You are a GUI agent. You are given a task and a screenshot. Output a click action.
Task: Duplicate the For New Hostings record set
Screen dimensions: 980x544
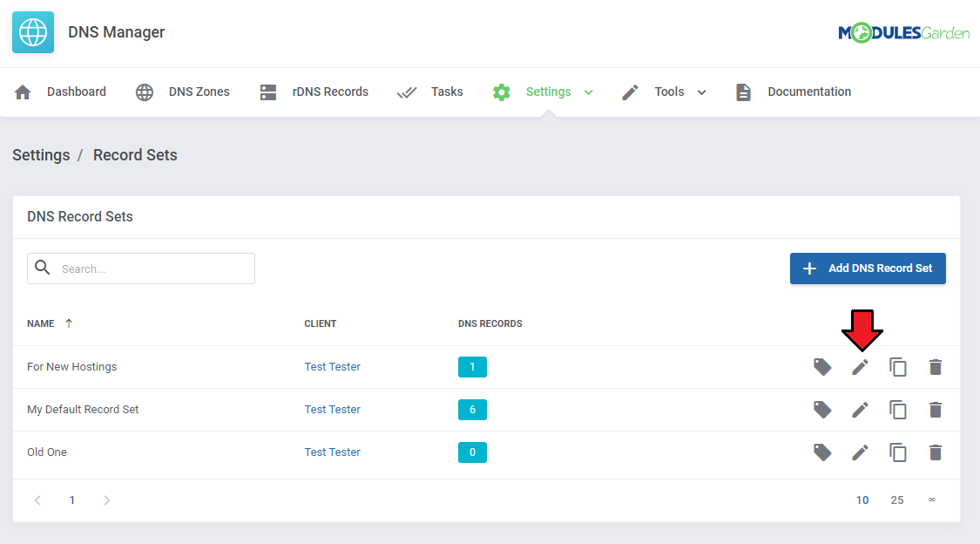(898, 367)
